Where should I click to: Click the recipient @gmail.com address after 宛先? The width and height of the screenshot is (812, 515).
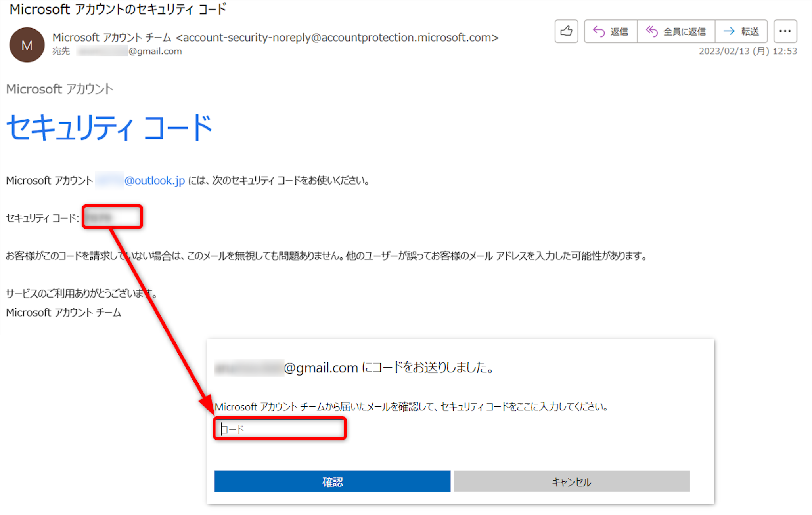[155, 51]
